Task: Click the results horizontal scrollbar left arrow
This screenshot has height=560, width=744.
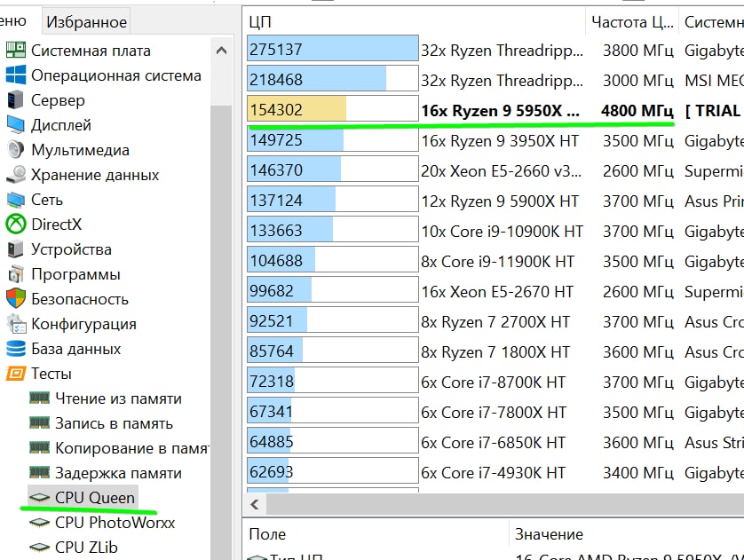Action: point(255,504)
